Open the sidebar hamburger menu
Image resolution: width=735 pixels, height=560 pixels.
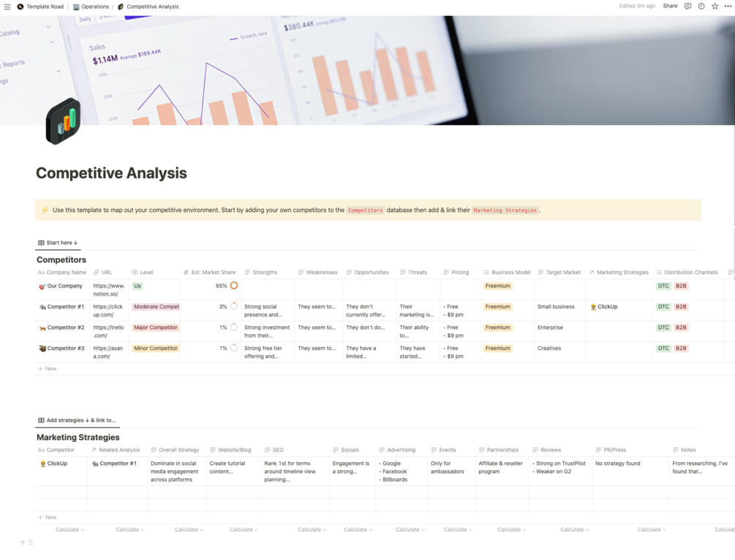click(x=7, y=7)
